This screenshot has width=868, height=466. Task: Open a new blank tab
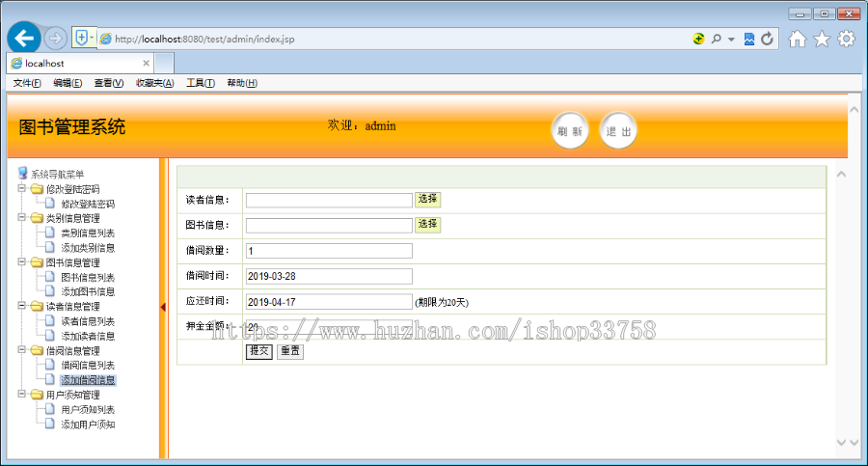[x=164, y=63]
